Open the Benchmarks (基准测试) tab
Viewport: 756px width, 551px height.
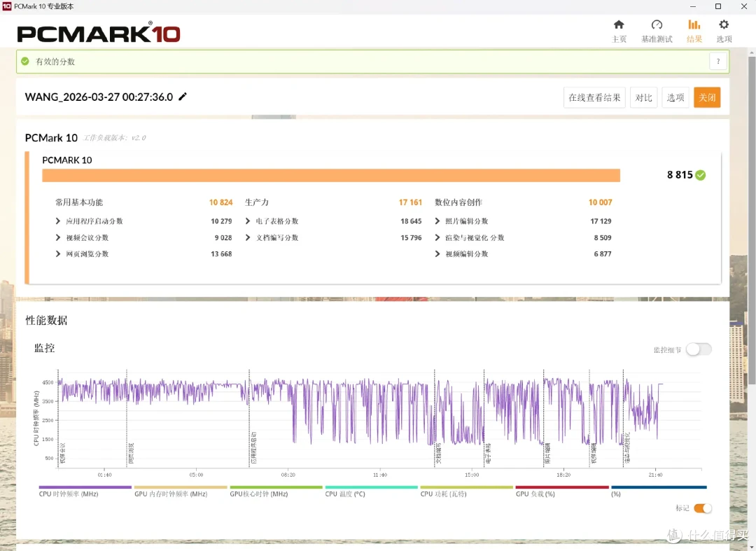coord(657,32)
